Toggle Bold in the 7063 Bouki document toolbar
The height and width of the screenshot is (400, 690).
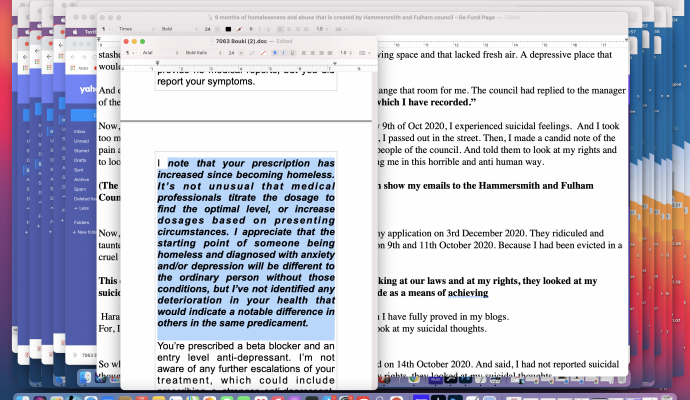276,52
